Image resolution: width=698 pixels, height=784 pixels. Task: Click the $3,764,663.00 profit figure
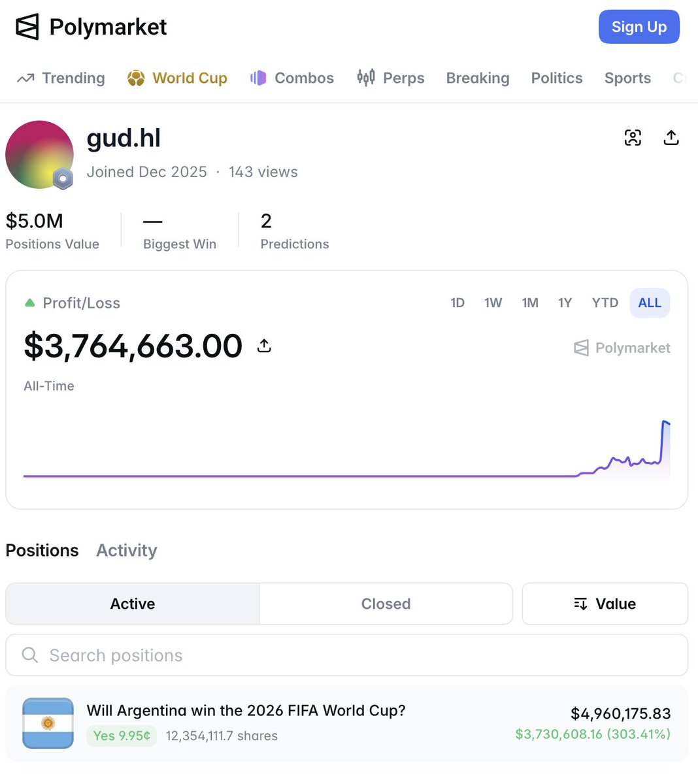[133, 346]
